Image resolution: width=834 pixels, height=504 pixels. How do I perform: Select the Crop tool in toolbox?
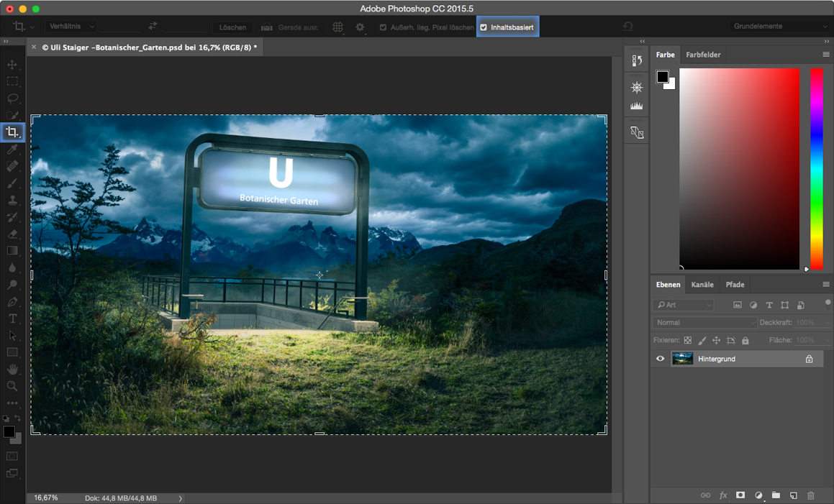[x=12, y=132]
